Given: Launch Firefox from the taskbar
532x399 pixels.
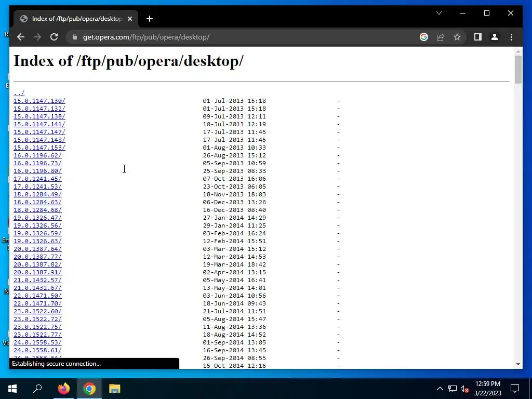Looking at the screenshot, I should (x=63, y=388).
